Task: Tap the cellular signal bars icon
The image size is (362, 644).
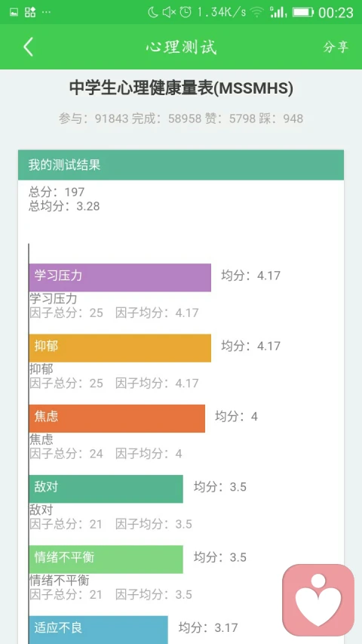Action: click(x=278, y=12)
